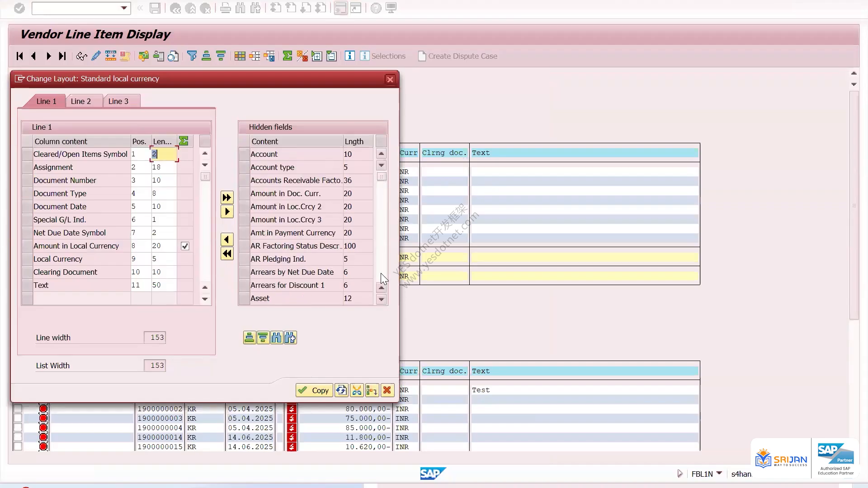Click the Copy button
The width and height of the screenshot is (868, 488).
coord(314,390)
